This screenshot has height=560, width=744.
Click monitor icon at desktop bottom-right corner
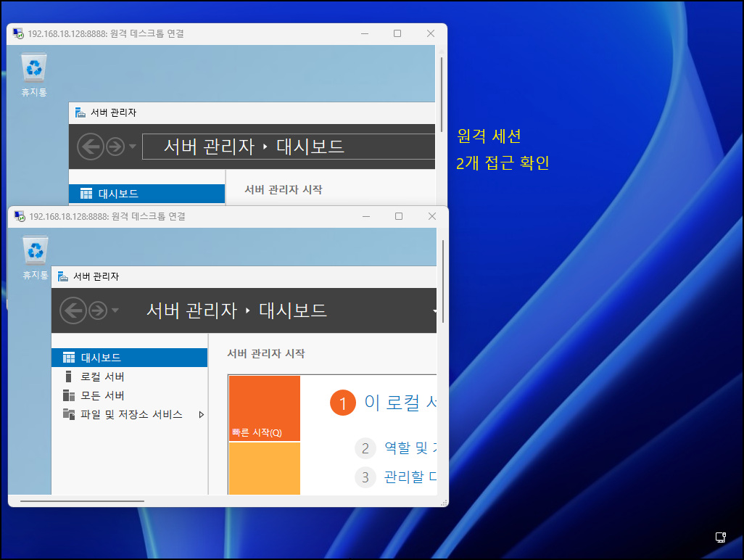coord(721,538)
